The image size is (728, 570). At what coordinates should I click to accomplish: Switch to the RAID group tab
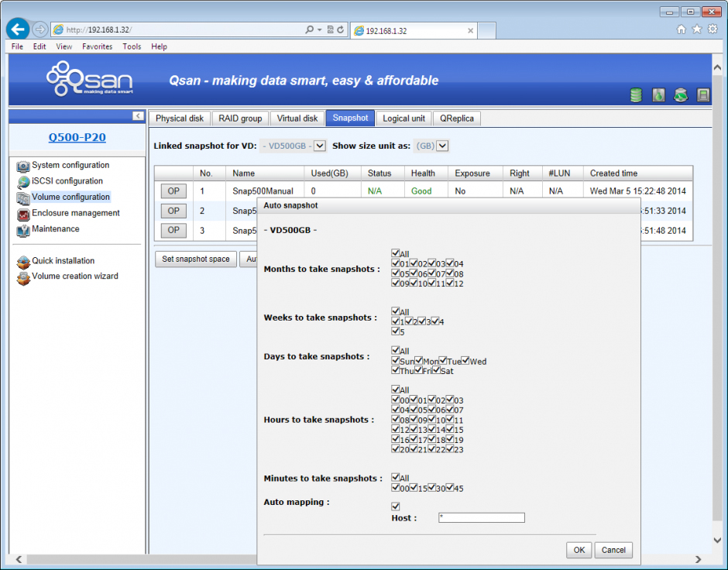240,118
